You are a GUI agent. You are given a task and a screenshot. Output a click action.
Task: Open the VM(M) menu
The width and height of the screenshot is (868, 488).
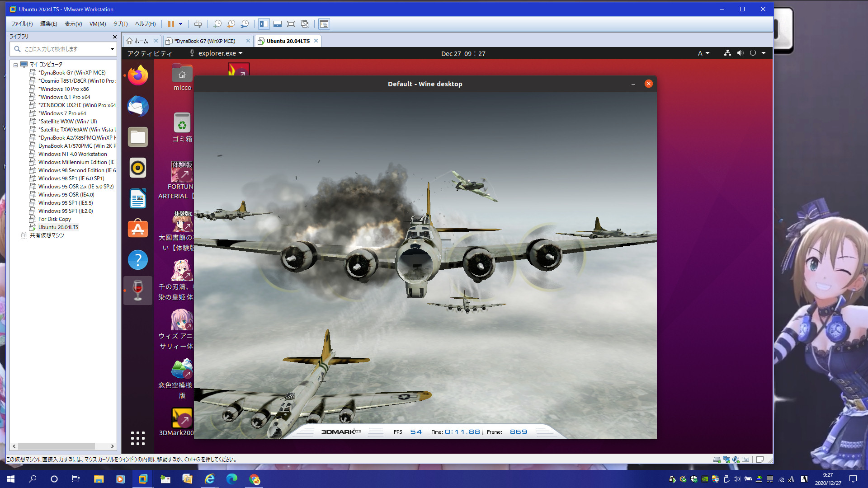(98, 24)
